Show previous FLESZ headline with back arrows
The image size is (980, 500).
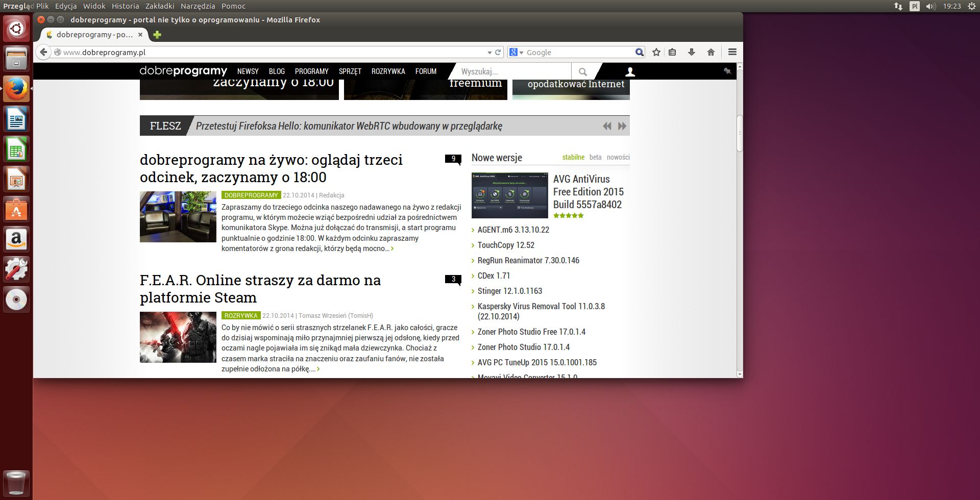[607, 126]
